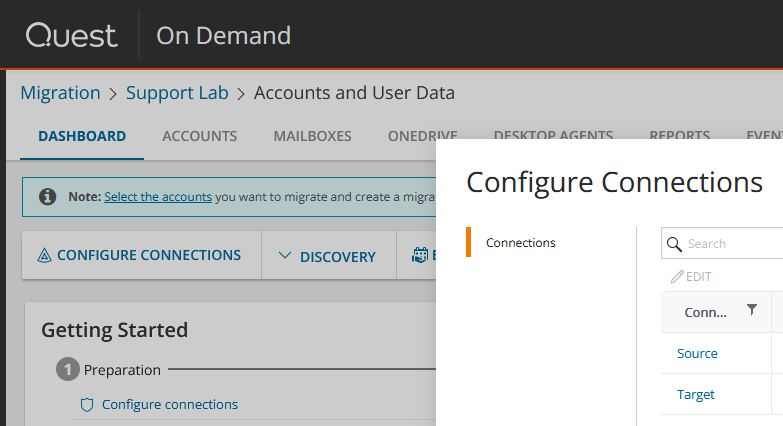This screenshot has height=426, width=783.
Task: Open Configure connections link under Preparation
Action: (169, 404)
